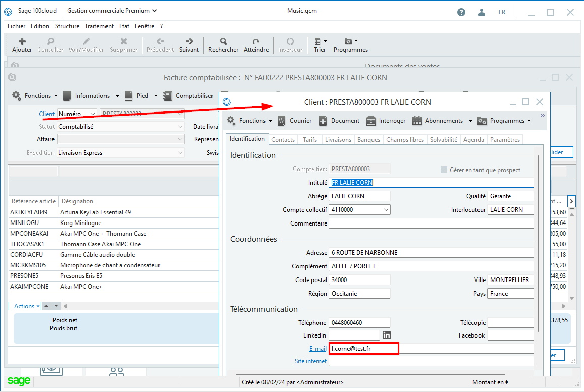Click the Interroger icon in client window
Image resolution: width=584 pixels, height=392 pixels.
click(x=371, y=121)
